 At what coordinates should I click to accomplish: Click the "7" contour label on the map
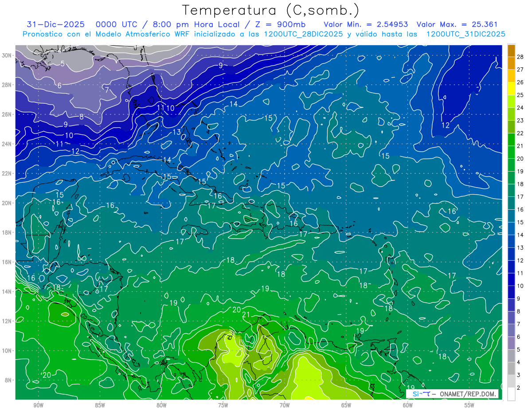(x=107, y=90)
